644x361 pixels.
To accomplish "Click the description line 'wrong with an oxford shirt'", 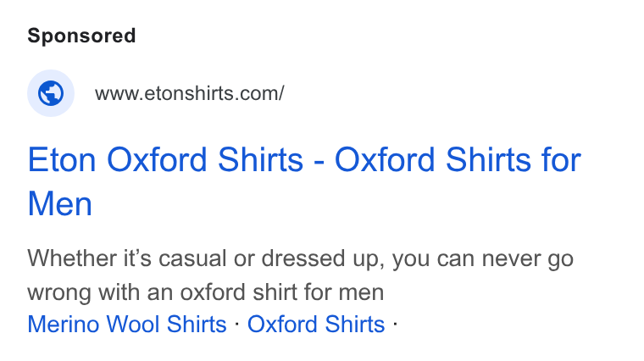I will point(206,292).
